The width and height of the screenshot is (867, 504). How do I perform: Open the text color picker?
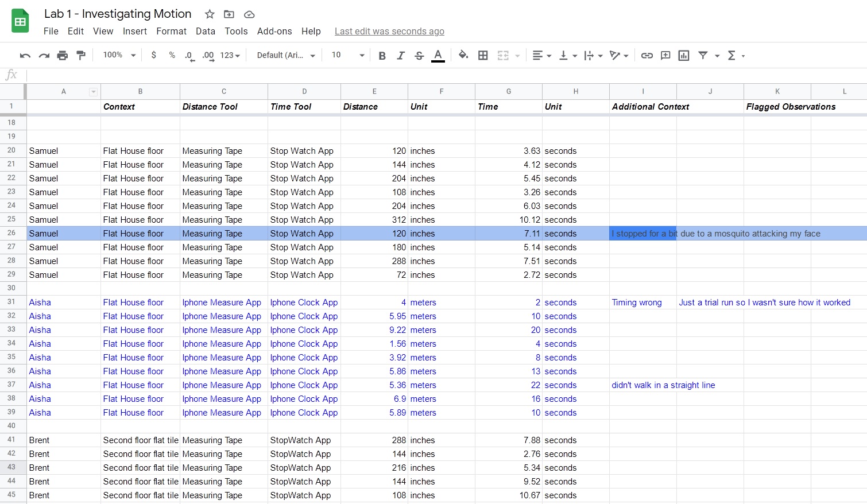438,56
